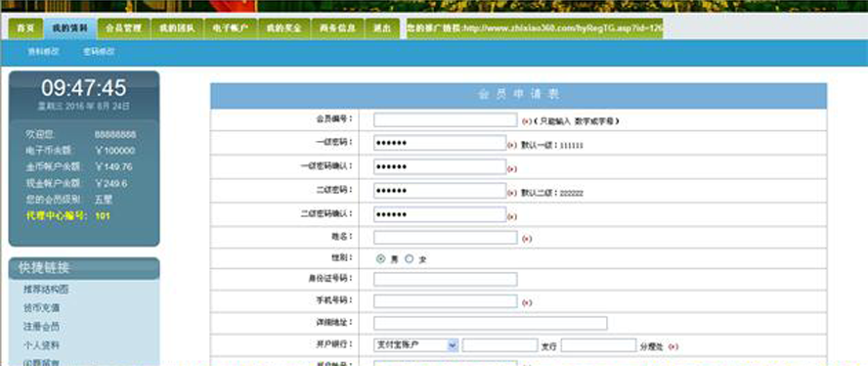Focus the 一级密码 password field
868x366 pixels.
point(440,143)
